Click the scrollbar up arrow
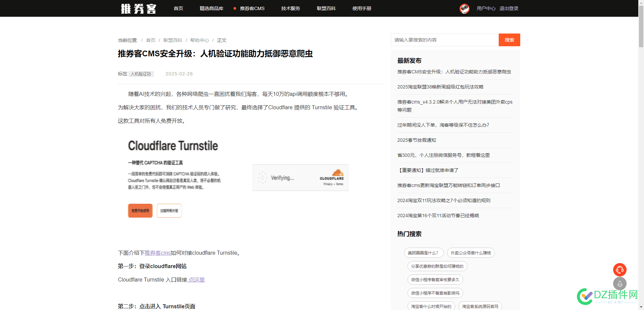 pyautogui.click(x=641, y=3)
